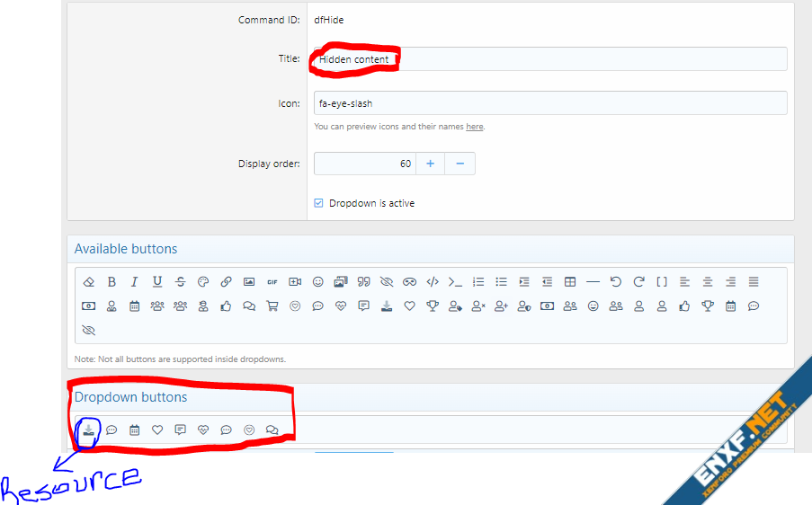
Task: Click the Resource download icon in Dropdown buttons
Action: click(x=88, y=430)
